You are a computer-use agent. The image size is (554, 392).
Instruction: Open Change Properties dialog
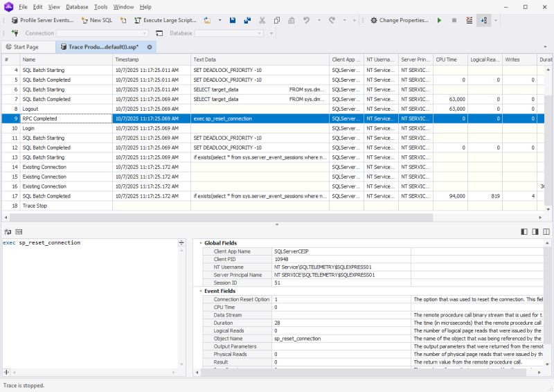point(400,21)
